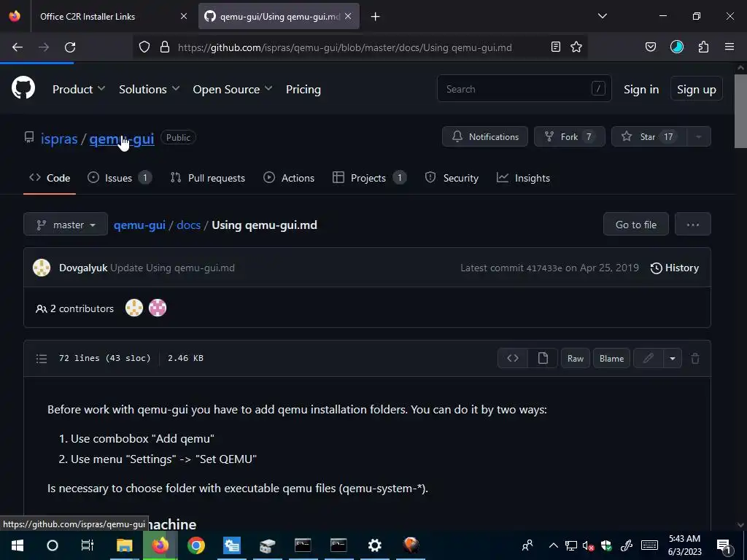747x560 pixels.
Task: Open the Projects tab
Action: point(369,178)
